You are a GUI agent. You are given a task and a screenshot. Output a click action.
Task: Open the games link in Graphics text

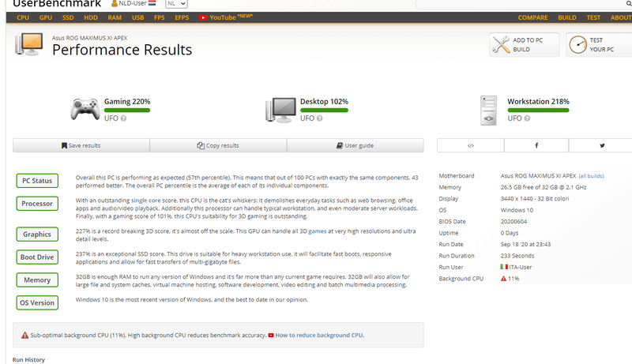click(318, 231)
